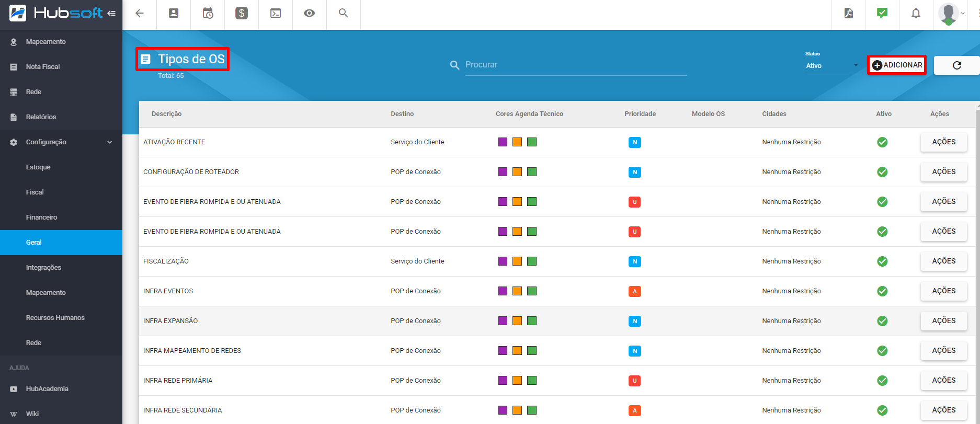The height and width of the screenshot is (424, 980).
Task: Sort by Destino column header
Action: 402,114
